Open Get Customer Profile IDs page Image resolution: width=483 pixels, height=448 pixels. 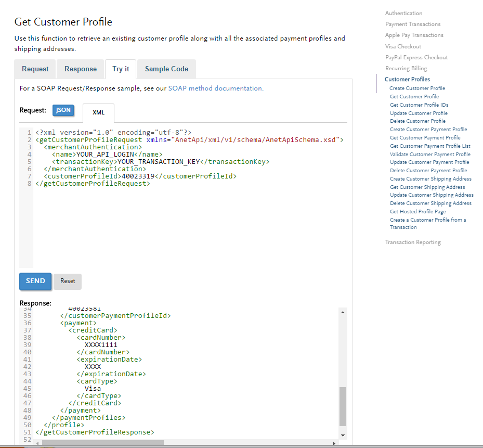tap(419, 105)
